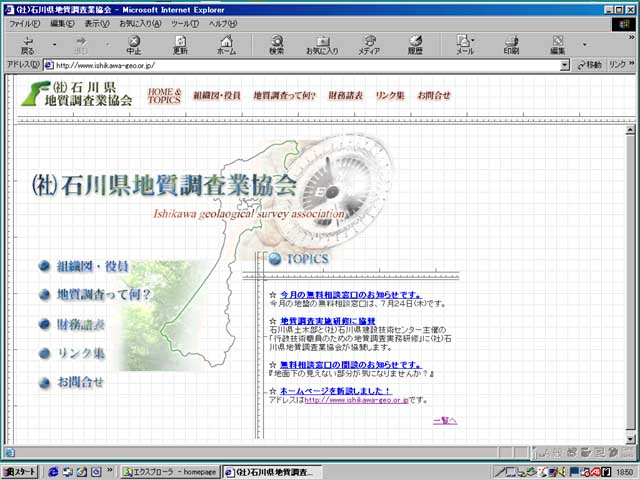This screenshot has height=480, width=640.
Task: Click the taskbar clock
Action: [x=624, y=472]
